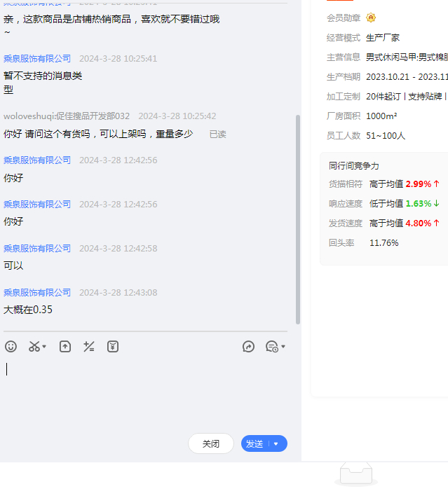Expand the chat history dropdown arrow

pos(283,347)
